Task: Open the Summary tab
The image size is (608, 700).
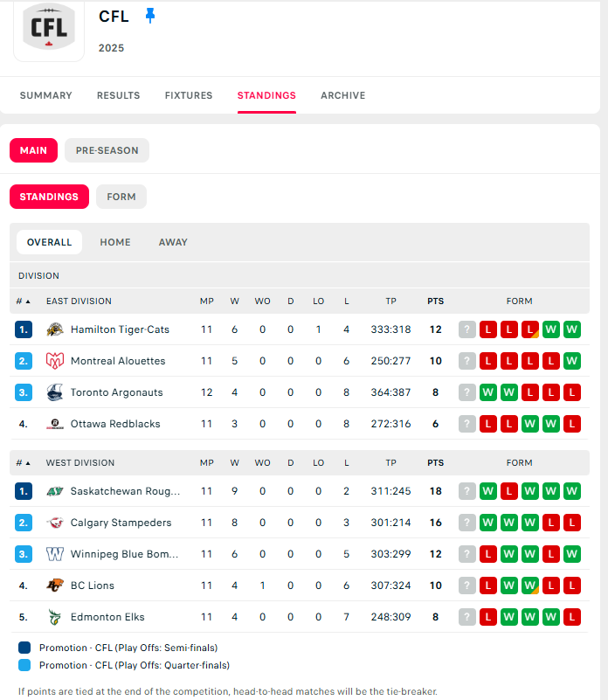Action: tap(46, 95)
